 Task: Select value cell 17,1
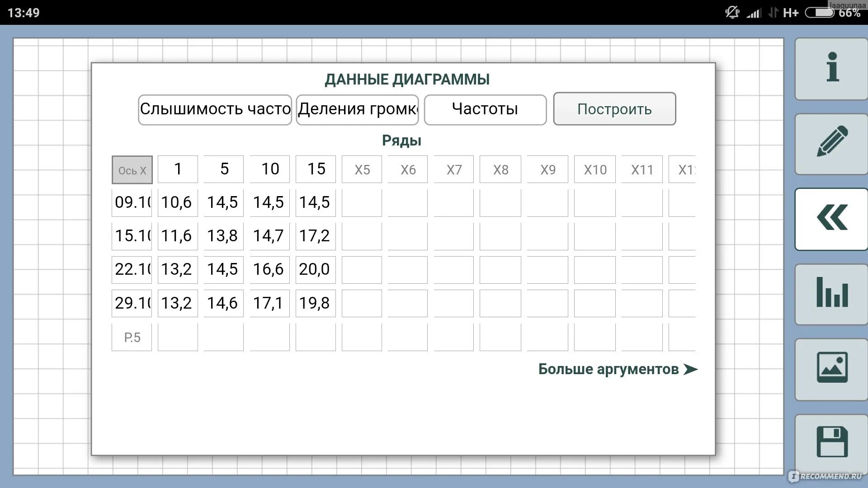coord(270,303)
